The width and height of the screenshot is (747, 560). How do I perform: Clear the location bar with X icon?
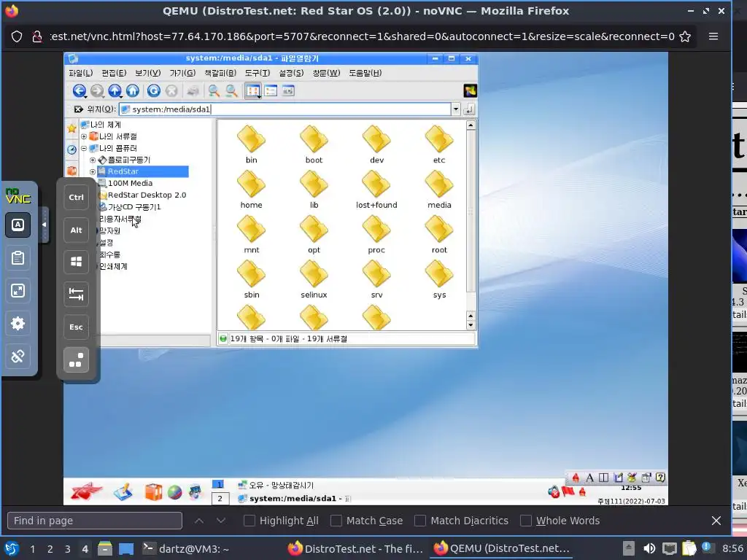point(79,109)
